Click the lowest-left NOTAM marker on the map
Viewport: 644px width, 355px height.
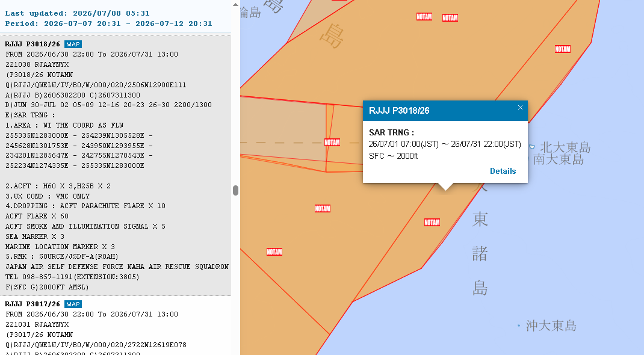[x=274, y=252]
